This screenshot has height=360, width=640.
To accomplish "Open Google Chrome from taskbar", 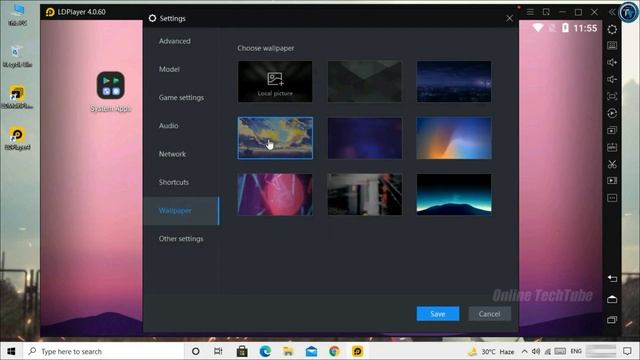I will tap(334, 351).
